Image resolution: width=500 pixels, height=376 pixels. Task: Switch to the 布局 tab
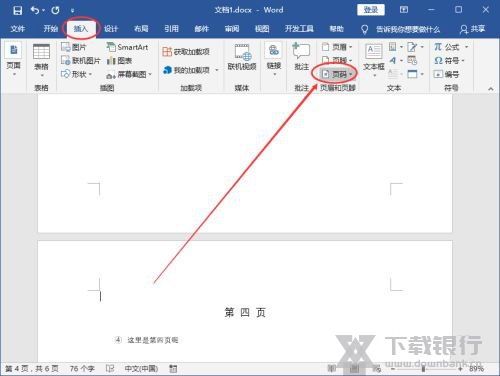141,29
